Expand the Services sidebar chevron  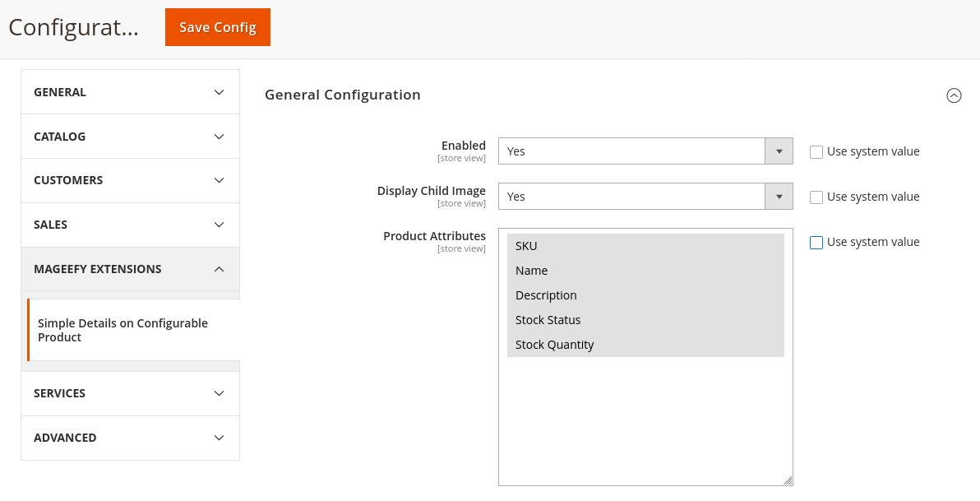219,393
